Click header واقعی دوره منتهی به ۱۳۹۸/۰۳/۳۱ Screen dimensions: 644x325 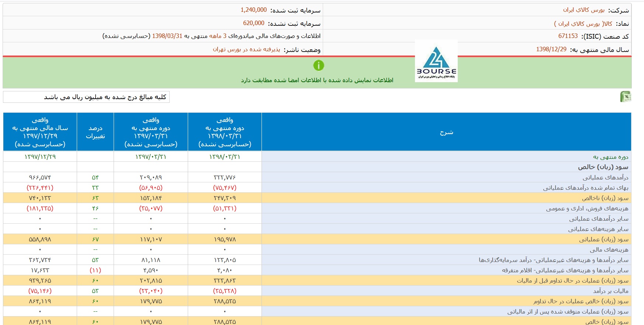point(225,132)
